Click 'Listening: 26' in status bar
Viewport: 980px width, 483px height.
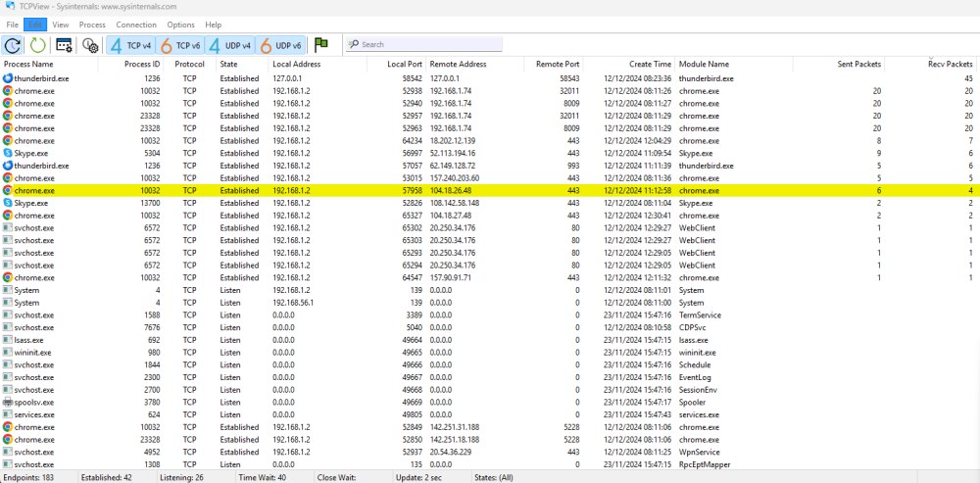click(183, 477)
